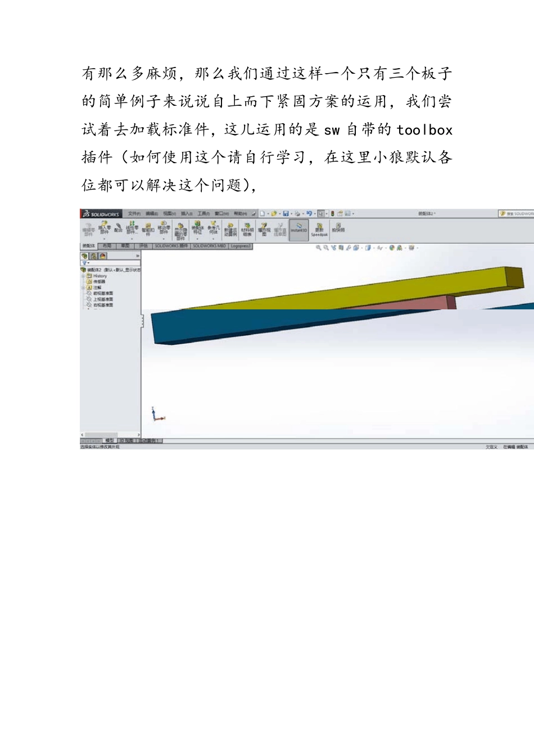This screenshot has height=756, width=534.
Task: Switch to the Assembly (装配体) ribbon tab
Action: pos(89,246)
